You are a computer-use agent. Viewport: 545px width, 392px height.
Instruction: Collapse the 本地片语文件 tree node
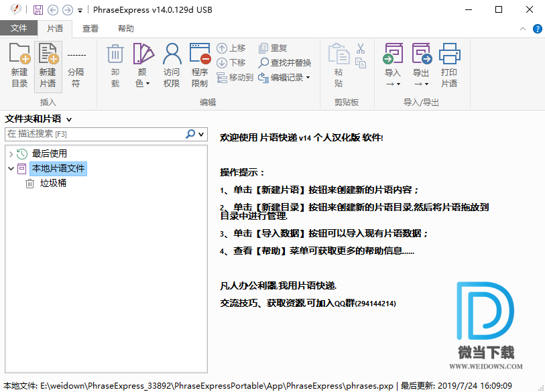click(11, 169)
